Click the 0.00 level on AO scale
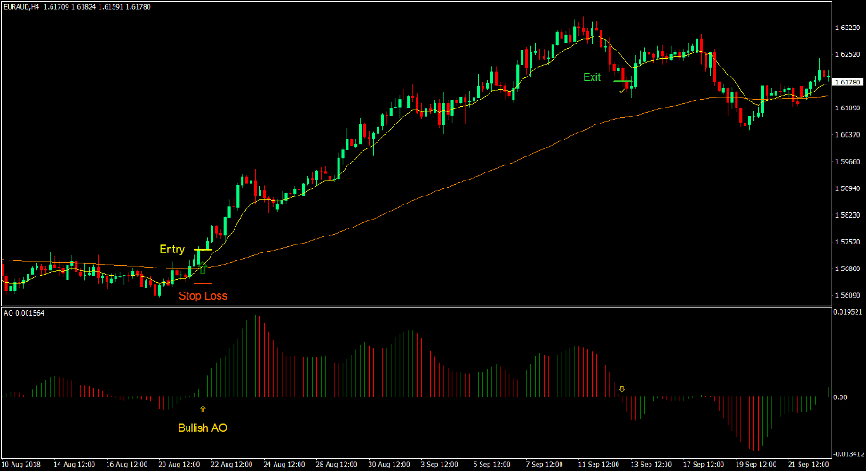This screenshot has height=472, width=868. click(841, 397)
